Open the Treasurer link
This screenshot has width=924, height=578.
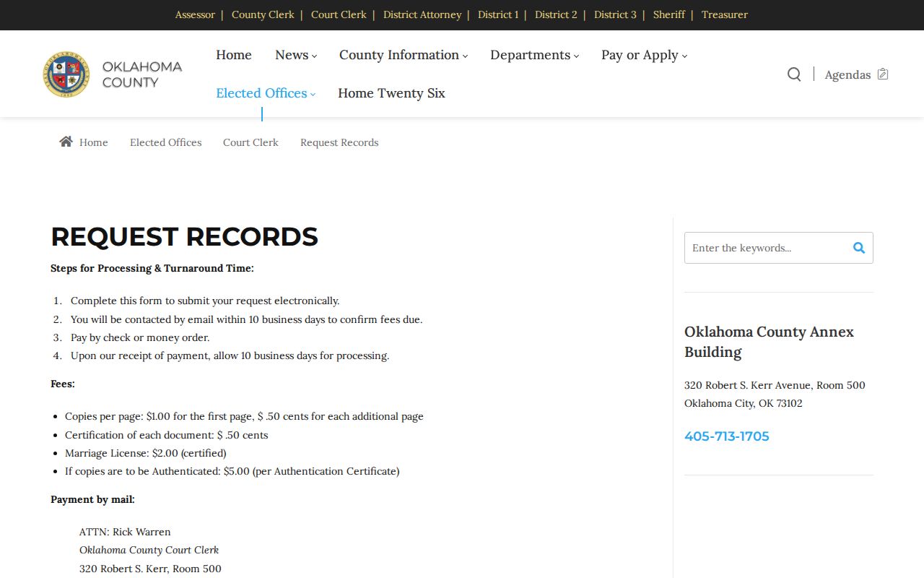pyautogui.click(x=725, y=14)
